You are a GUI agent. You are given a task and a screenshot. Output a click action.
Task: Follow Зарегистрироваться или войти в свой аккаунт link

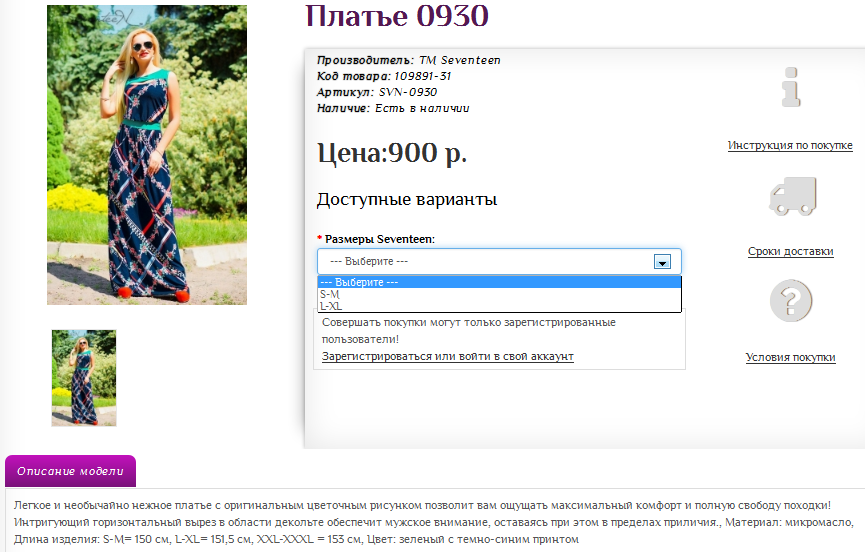(447, 357)
